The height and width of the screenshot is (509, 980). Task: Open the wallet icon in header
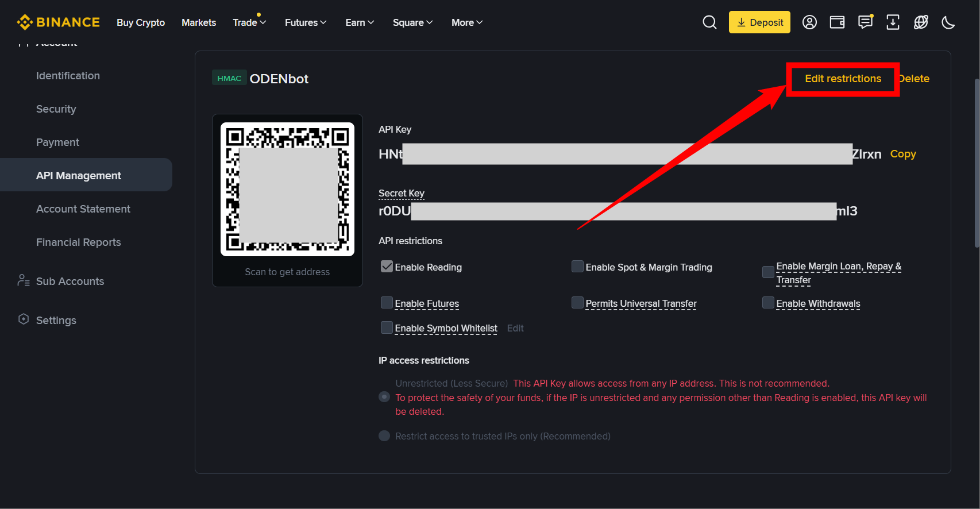click(x=837, y=22)
